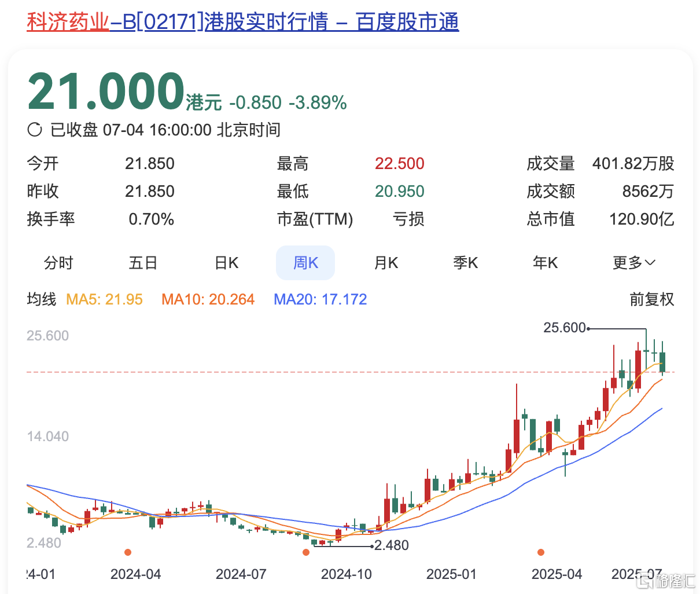Screen dimensions: 700x594
Task: Switch to the 月K chart tab
Action: [386, 263]
